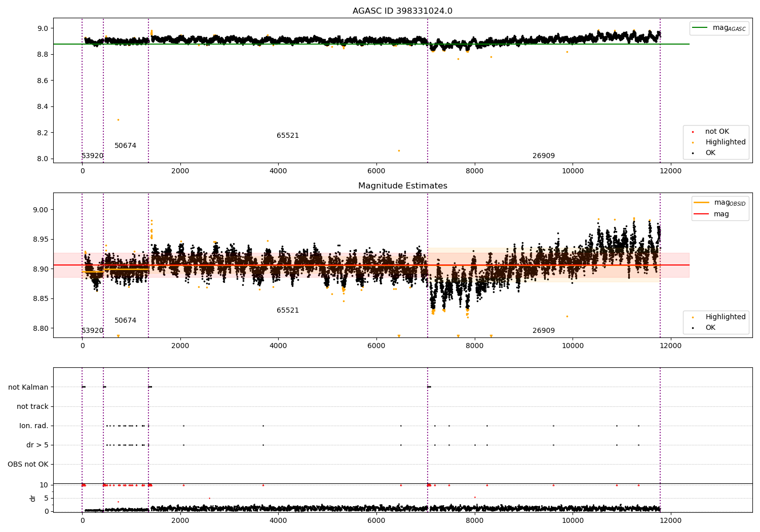Click the 8.85 y-axis tick in middle plot
Viewport: 760px width, 532px height.
41,299
